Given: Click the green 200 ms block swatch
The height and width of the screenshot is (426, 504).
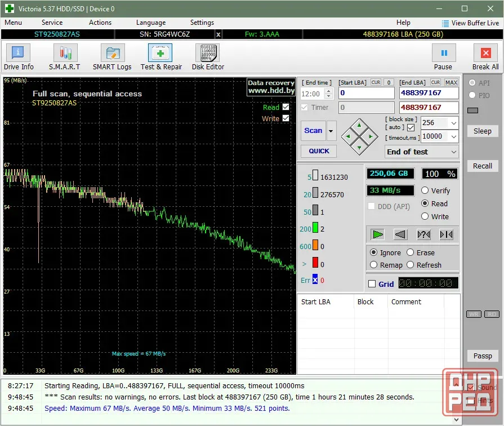Looking at the screenshot, I should point(315,228).
